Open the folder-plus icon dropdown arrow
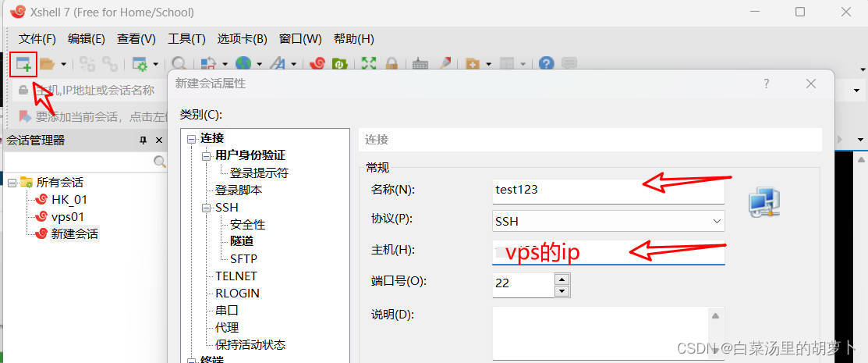 (488, 65)
